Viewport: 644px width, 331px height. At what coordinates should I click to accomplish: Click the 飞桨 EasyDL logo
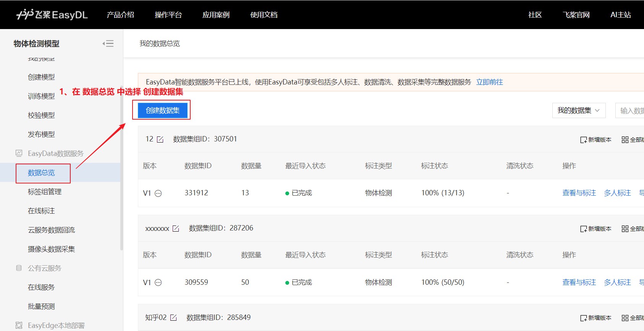click(x=52, y=15)
